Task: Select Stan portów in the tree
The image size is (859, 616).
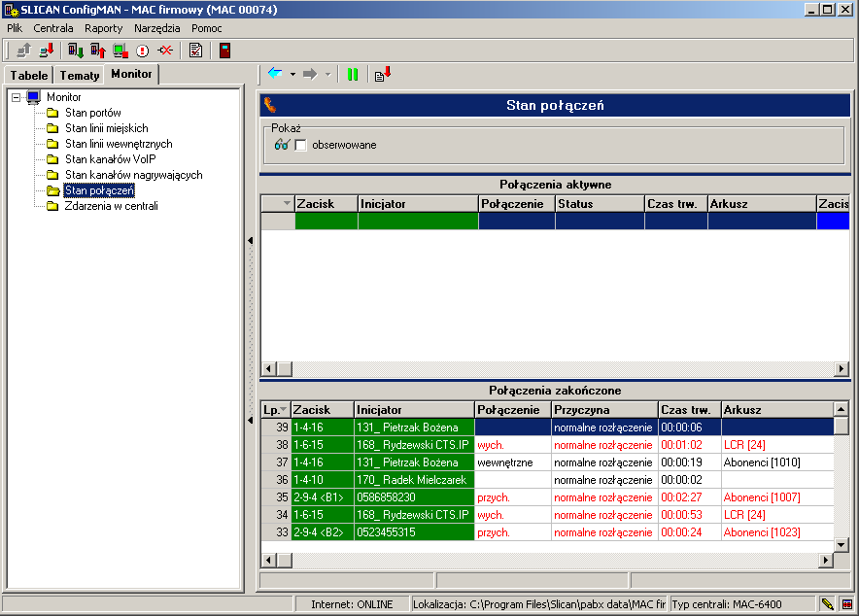Action: click(x=93, y=113)
